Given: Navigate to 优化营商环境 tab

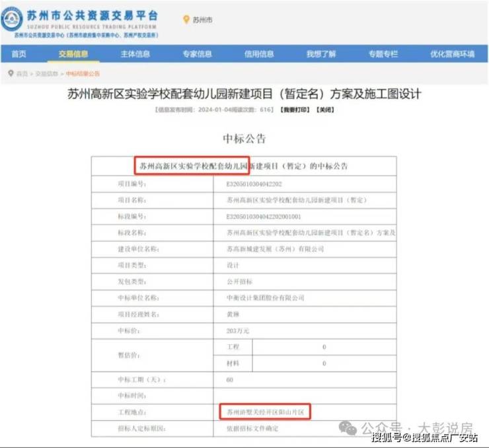Looking at the screenshot, I should click(452, 54).
